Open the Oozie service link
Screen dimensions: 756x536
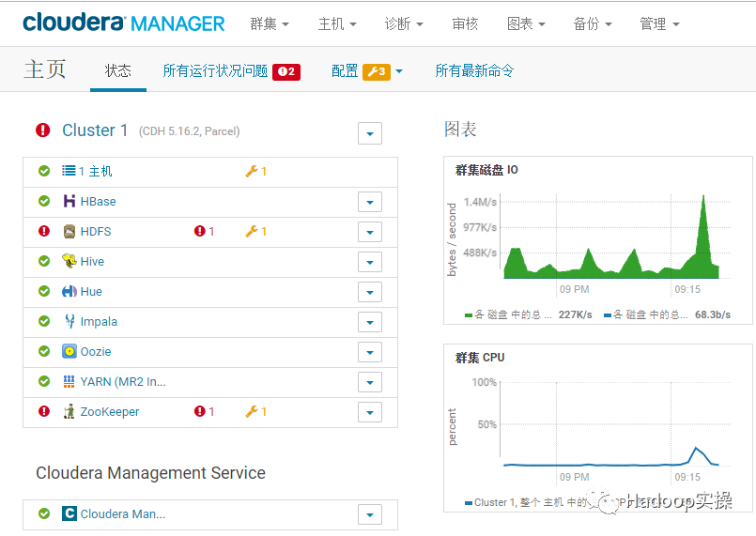pos(96,351)
